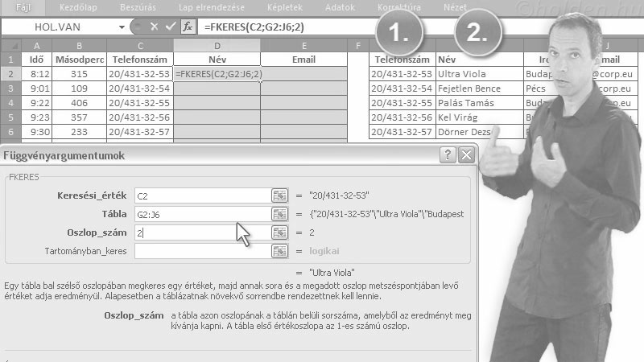
Task: Open the Insert Function fx icon
Action: [x=188, y=27]
